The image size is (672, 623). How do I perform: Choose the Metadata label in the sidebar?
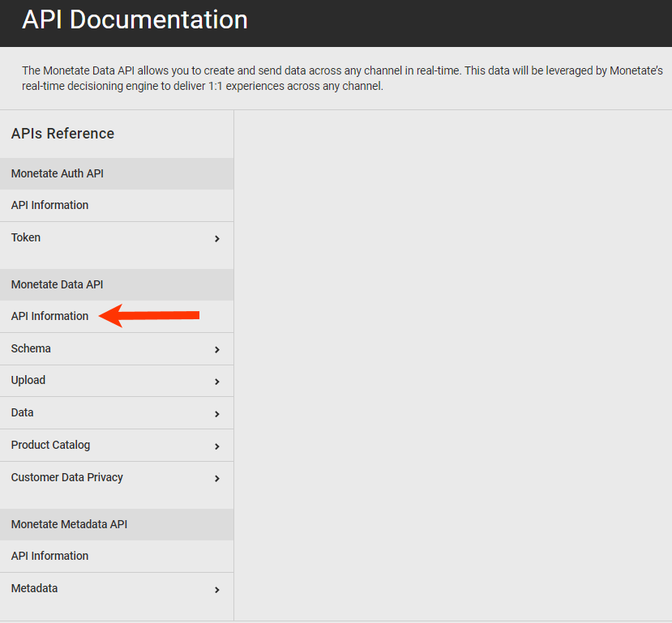(34, 588)
